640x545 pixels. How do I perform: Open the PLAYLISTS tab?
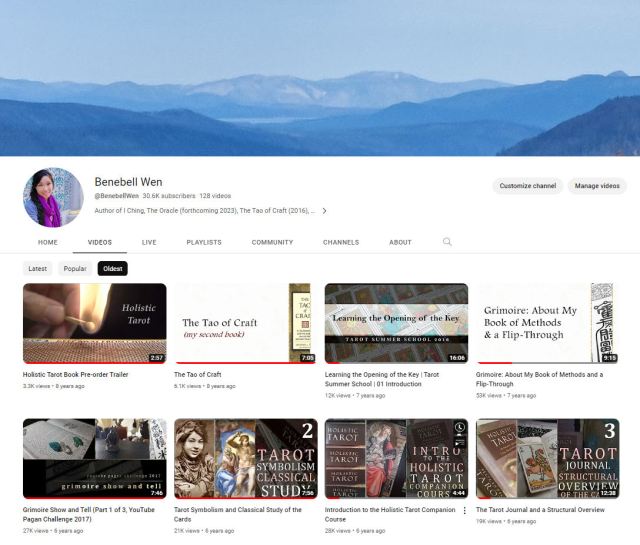click(204, 242)
